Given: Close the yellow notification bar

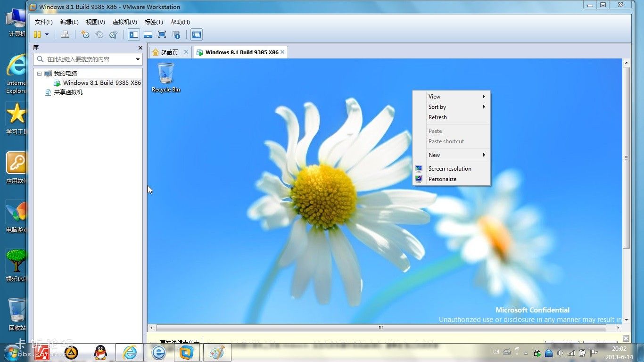Looking at the screenshot, I should coord(626,338).
